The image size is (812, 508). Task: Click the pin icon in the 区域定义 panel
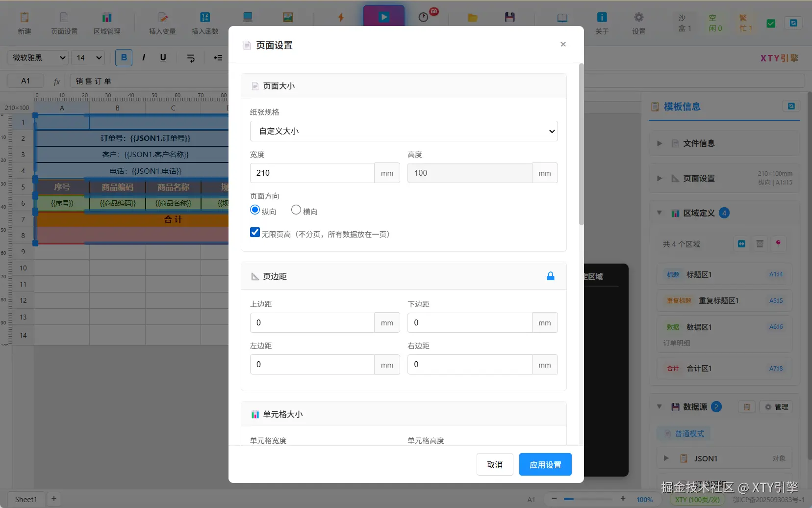point(778,243)
